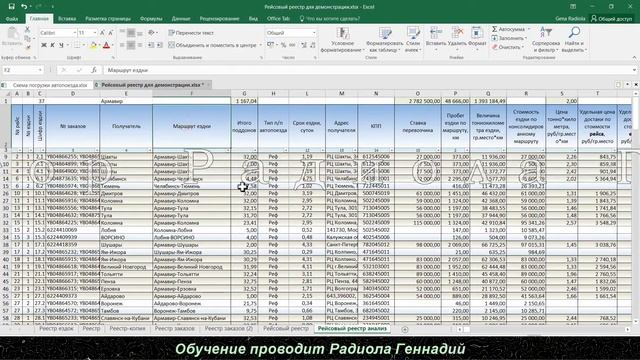Toggle Italic (К) formatting
The image size is (640, 360).
pos(52,45)
